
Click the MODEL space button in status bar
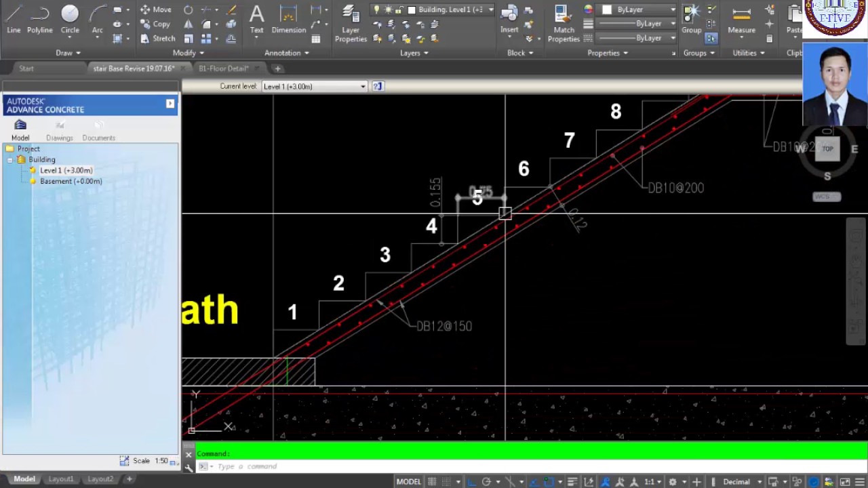[x=408, y=482]
